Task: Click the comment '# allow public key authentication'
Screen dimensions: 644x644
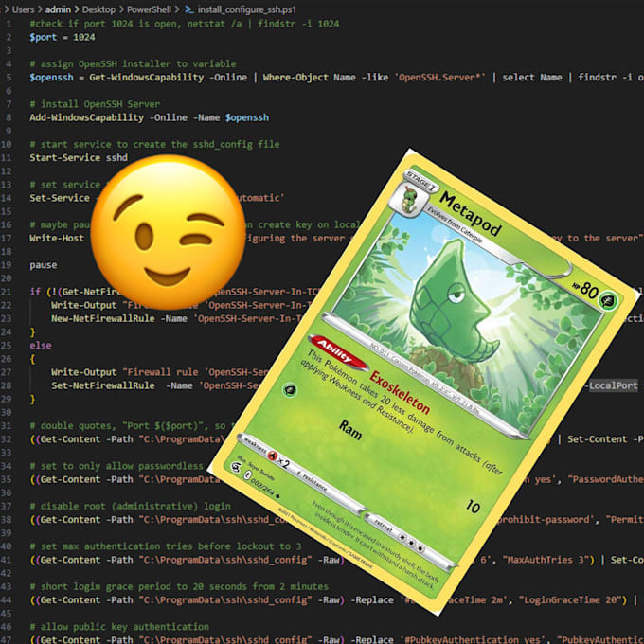Action: point(119,627)
